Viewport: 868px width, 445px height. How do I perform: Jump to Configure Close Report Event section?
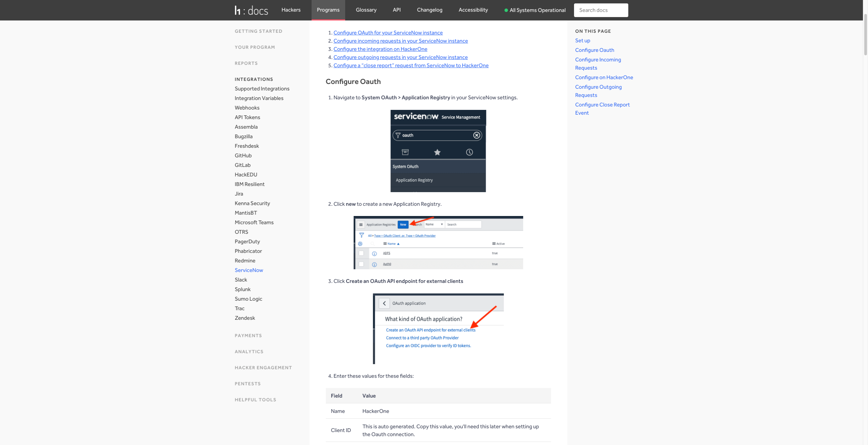[602, 109]
